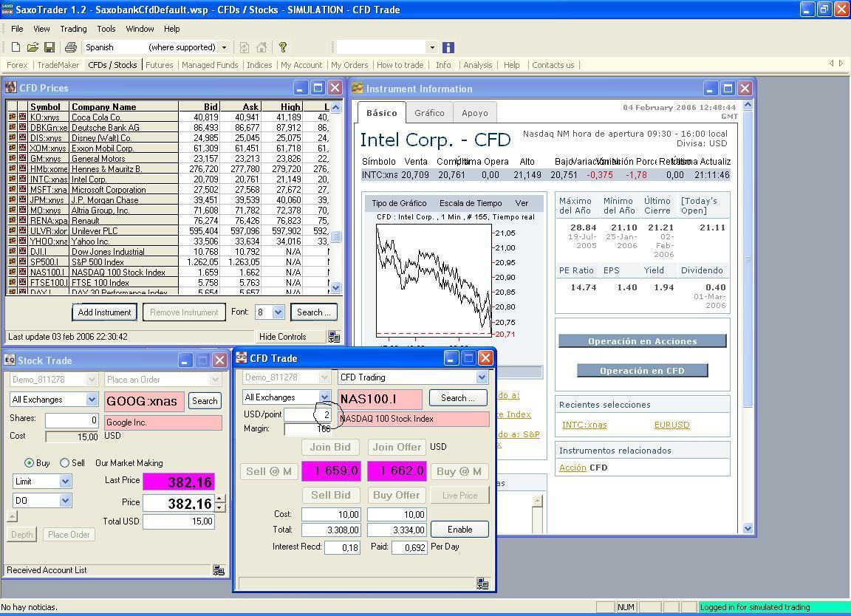Image resolution: width=851 pixels, height=616 pixels.
Task: Click the New document icon in the toolbar
Action: (16, 47)
